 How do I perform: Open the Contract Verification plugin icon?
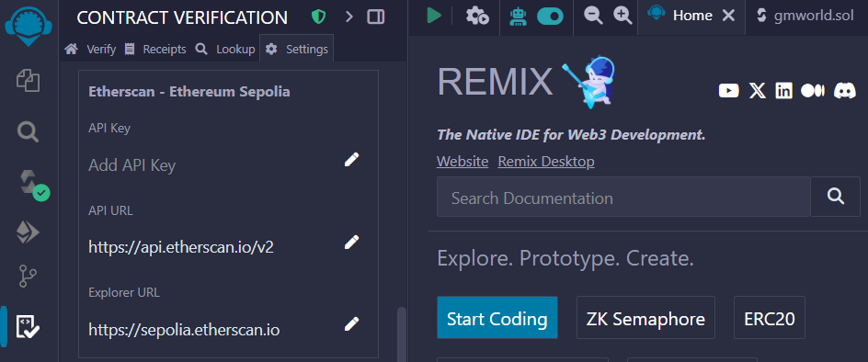coord(28,326)
